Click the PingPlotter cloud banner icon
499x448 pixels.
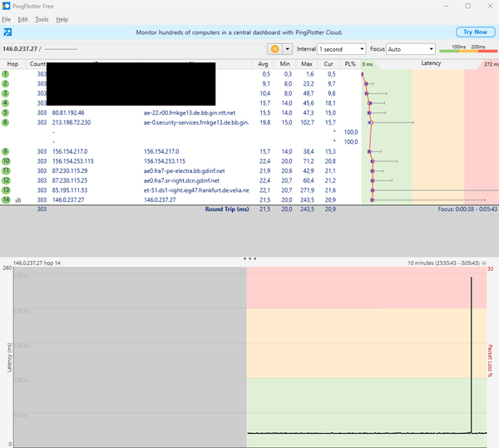7,32
